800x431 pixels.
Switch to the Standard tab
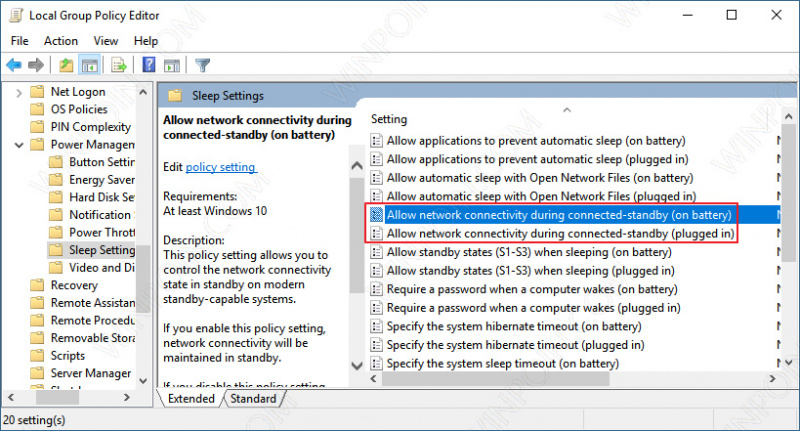tap(252, 398)
